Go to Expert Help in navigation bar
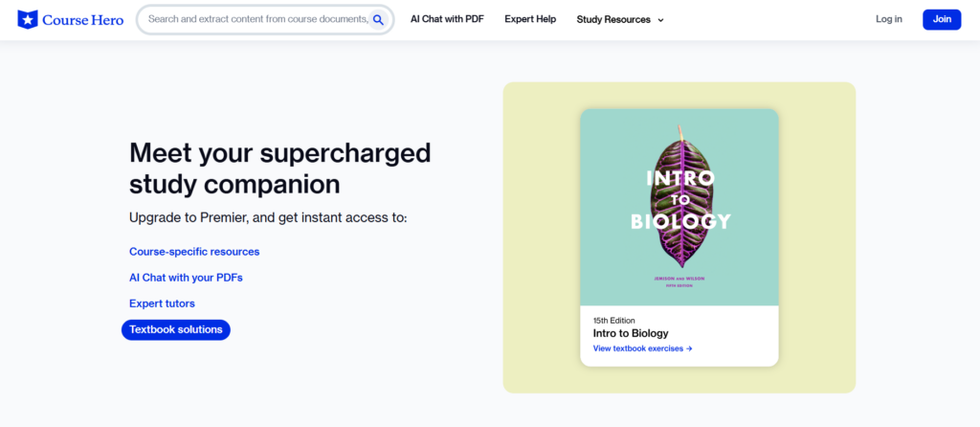 pos(530,19)
